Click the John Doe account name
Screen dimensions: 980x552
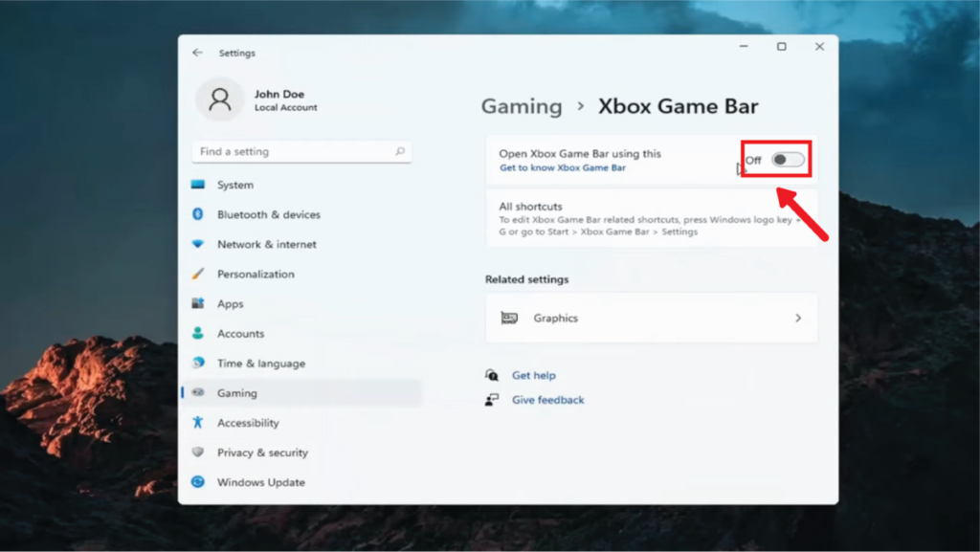point(279,95)
